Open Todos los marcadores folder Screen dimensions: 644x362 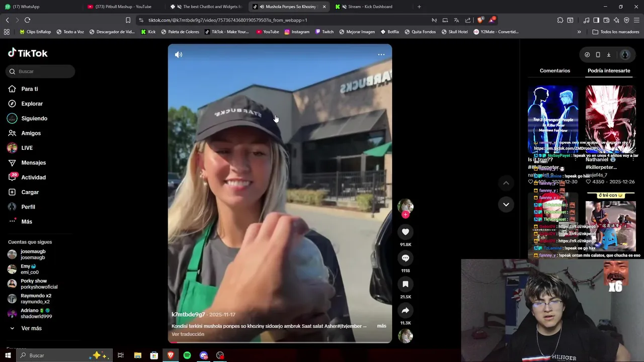616,32
